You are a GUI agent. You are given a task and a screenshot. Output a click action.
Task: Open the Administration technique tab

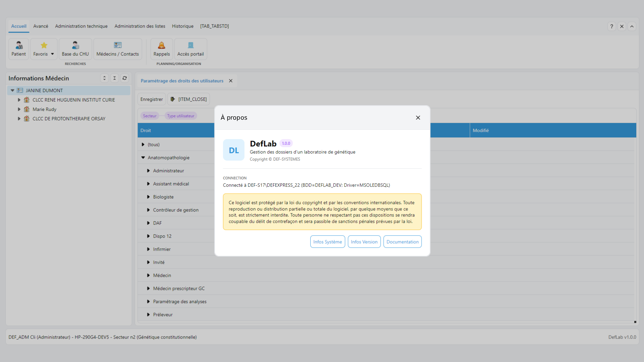81,26
